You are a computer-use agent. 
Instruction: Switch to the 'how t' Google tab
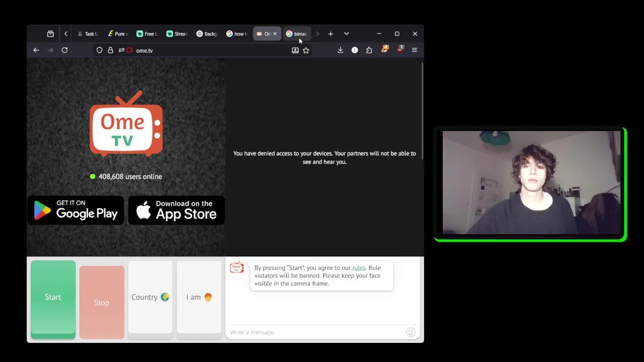(236, 34)
